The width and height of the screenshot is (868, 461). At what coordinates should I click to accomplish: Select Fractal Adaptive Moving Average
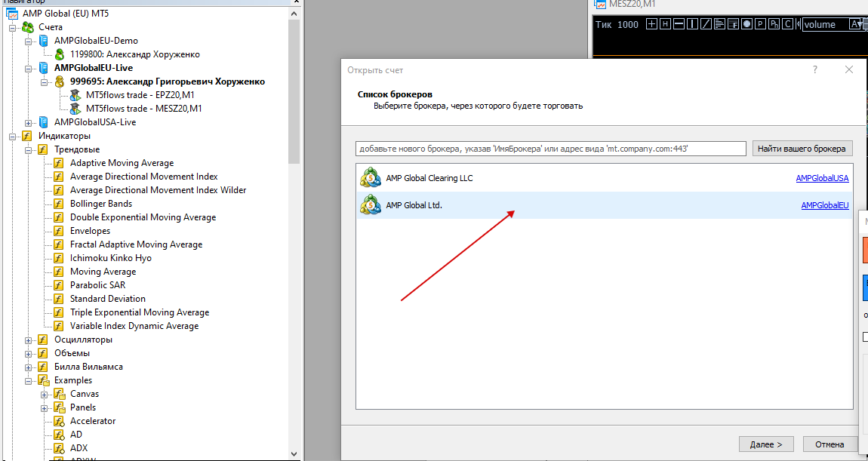pyautogui.click(x=136, y=244)
